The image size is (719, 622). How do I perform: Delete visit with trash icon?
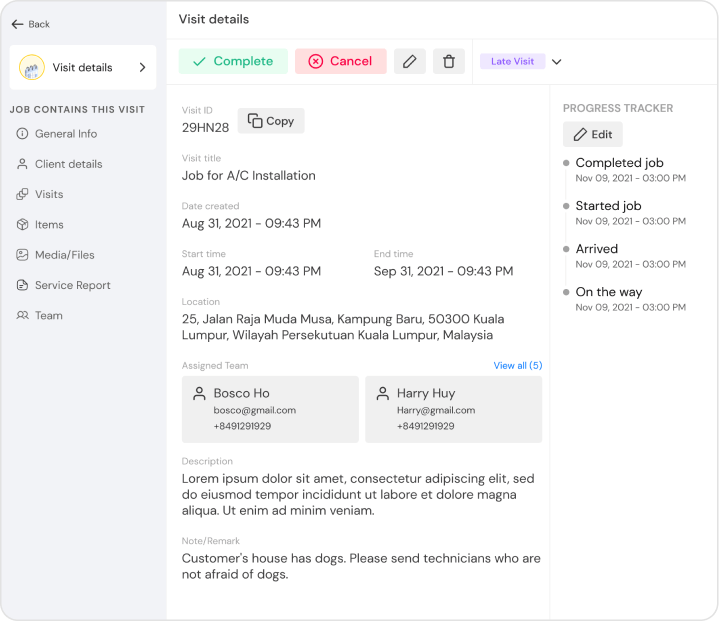449,61
